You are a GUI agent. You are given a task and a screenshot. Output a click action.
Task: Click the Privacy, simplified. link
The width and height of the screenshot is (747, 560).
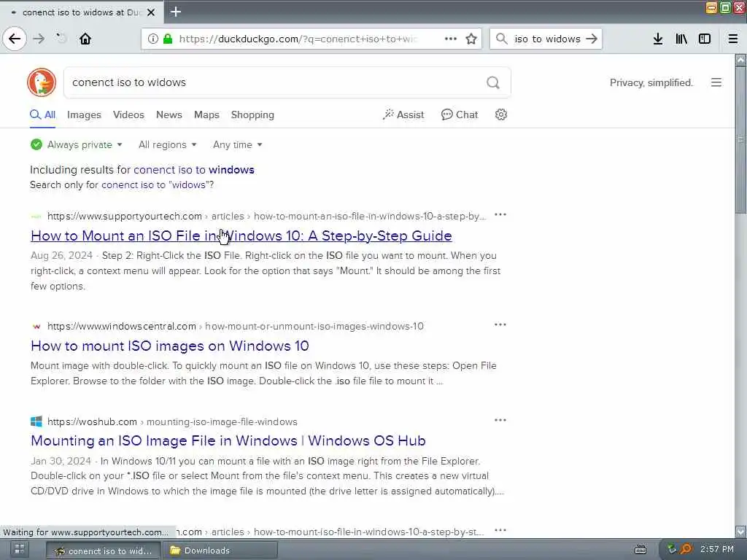651,82
